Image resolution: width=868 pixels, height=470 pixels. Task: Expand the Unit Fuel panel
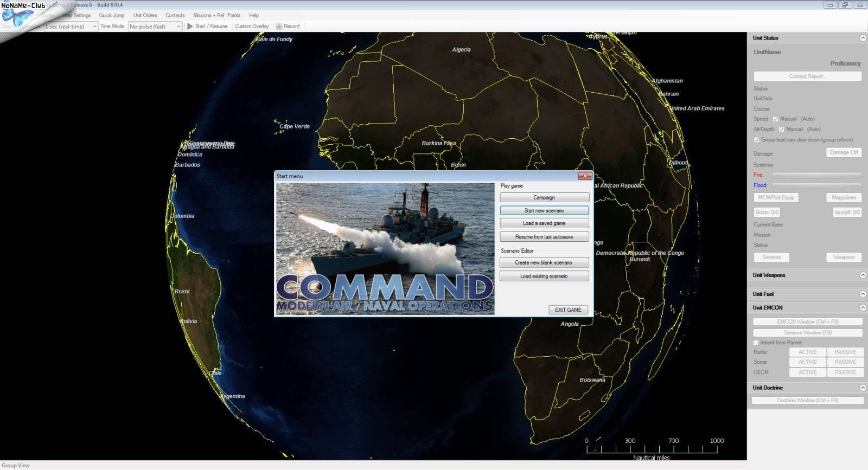863,294
